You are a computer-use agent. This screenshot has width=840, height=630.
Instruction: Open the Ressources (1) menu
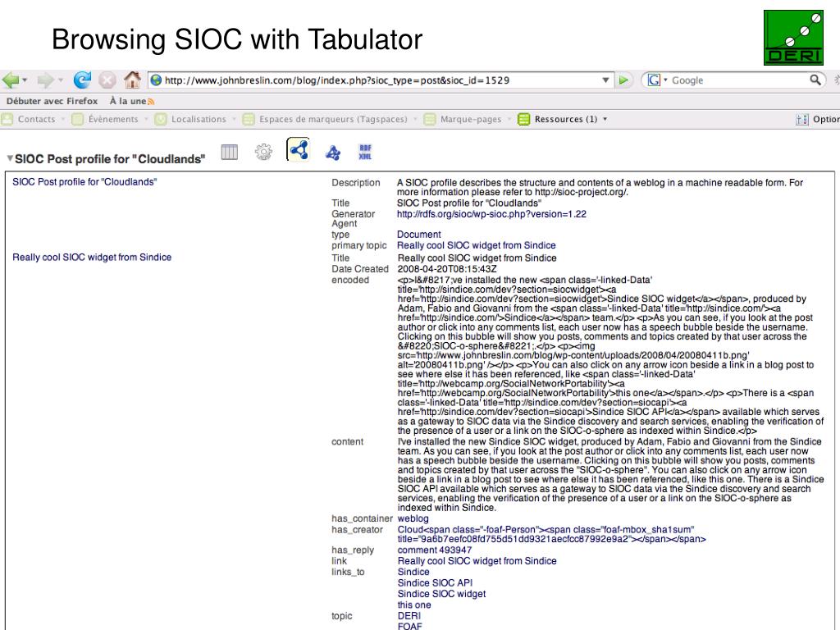558,120
